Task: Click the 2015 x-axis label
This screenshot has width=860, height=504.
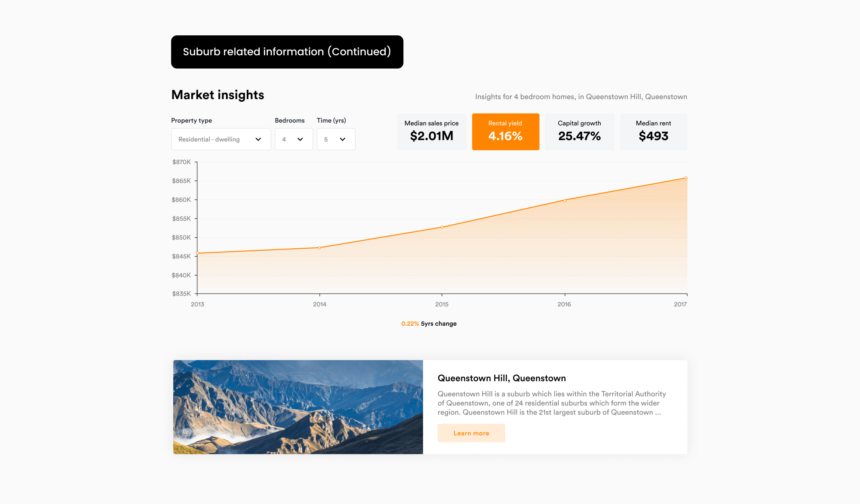Action: (442, 304)
